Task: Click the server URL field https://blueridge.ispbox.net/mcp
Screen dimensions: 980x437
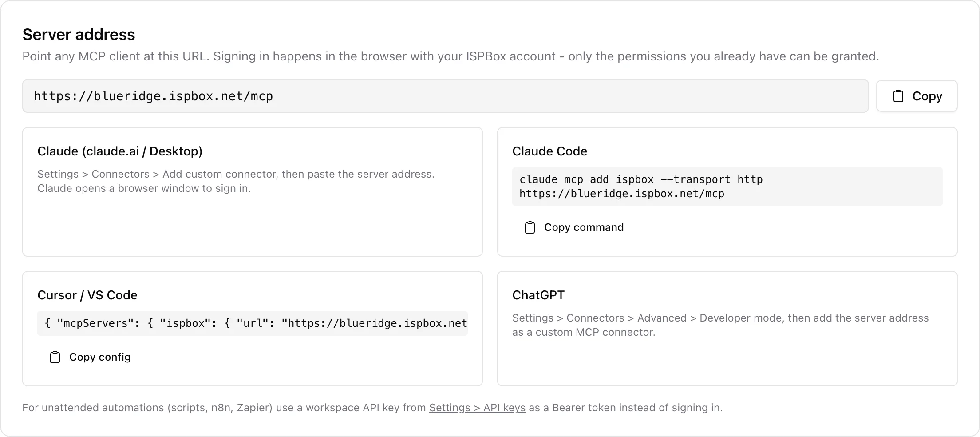Action: (445, 96)
